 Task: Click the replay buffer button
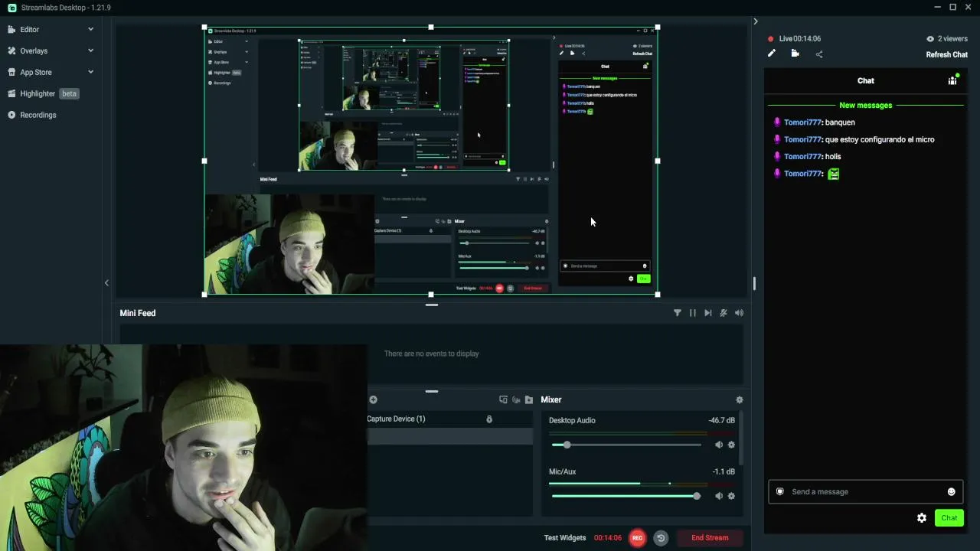point(661,538)
